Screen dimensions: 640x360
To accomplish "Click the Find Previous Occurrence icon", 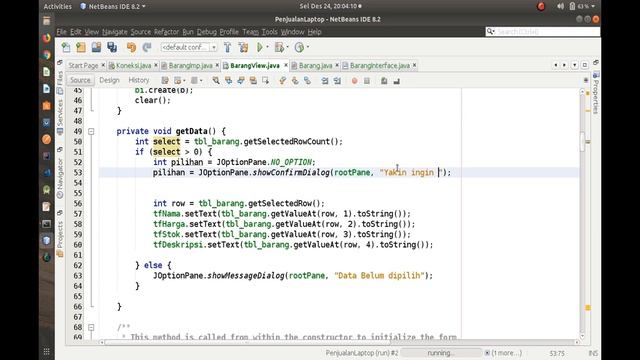I will 229,80.
